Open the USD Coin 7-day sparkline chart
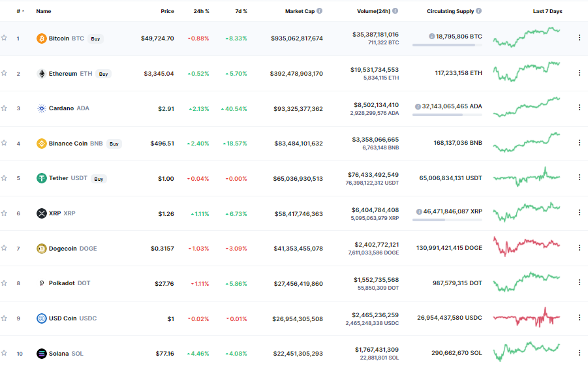Image resolution: width=588 pixels, height=370 pixels. [527, 317]
